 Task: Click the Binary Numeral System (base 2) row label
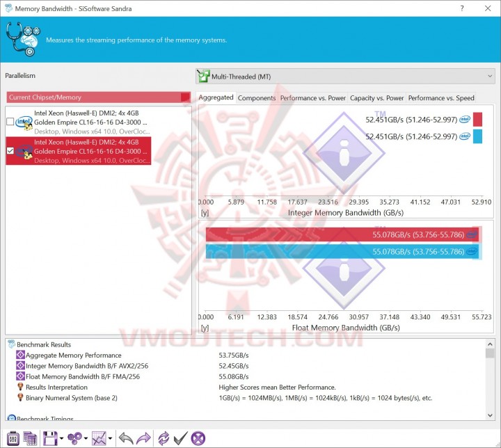tap(72, 398)
